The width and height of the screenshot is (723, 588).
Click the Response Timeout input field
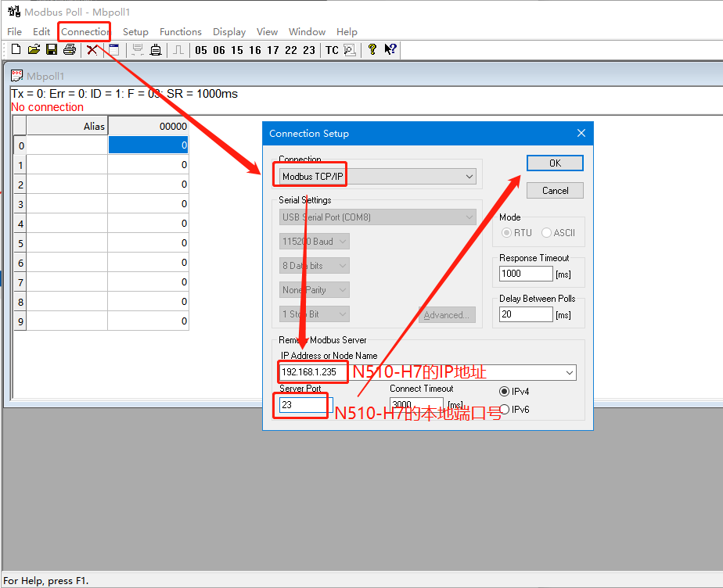[526, 274]
